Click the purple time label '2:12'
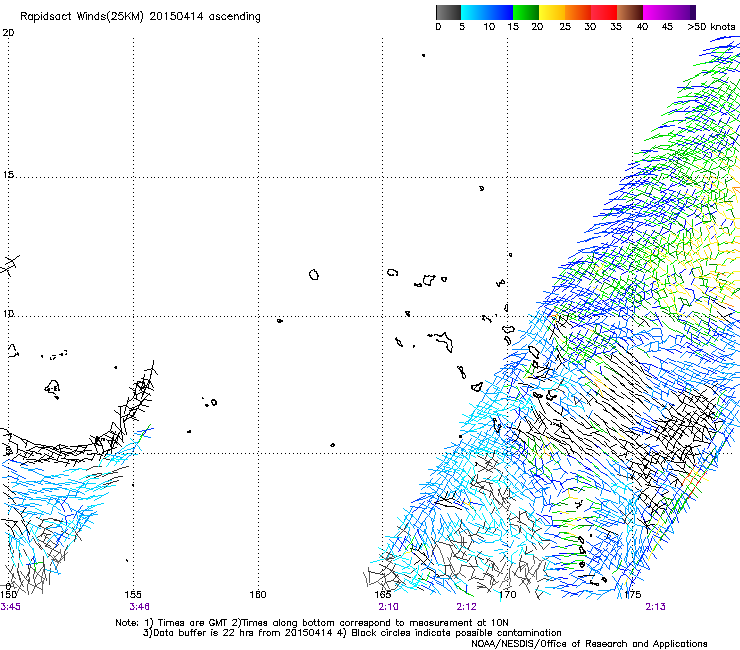 pos(467,607)
